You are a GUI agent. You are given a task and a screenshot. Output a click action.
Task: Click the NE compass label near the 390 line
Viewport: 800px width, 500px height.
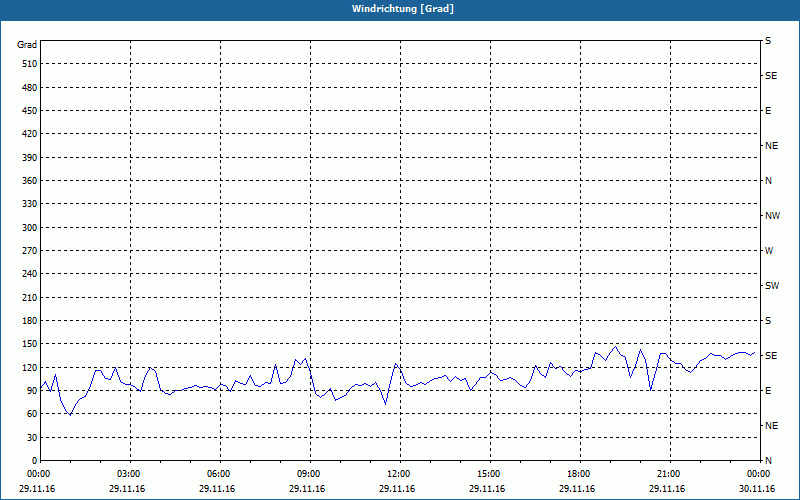click(x=771, y=146)
